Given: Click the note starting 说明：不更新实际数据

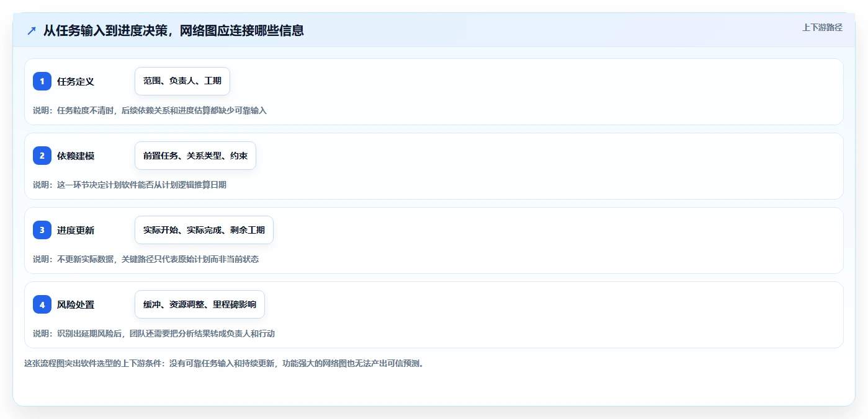Looking at the screenshot, I should [146, 259].
